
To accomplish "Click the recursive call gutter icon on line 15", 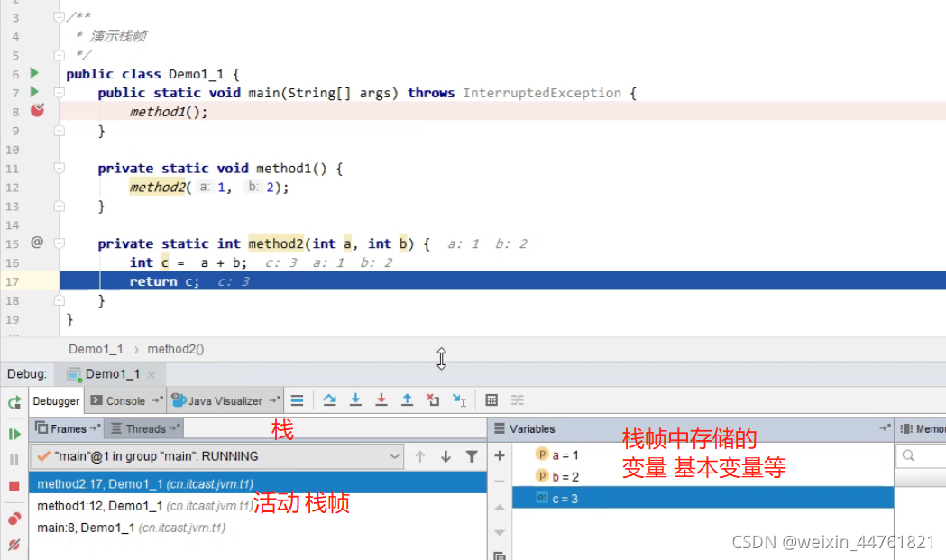I will [37, 243].
